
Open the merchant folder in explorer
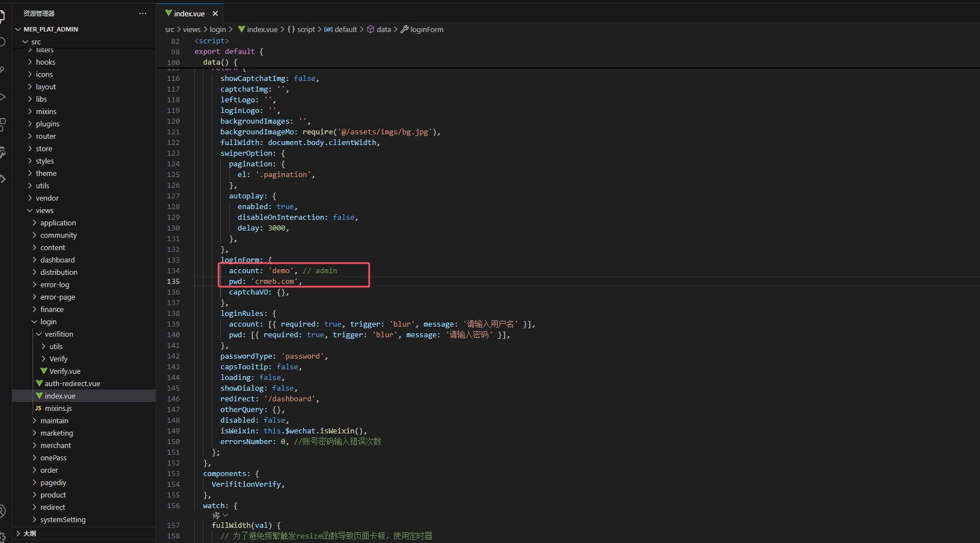[x=56, y=445]
